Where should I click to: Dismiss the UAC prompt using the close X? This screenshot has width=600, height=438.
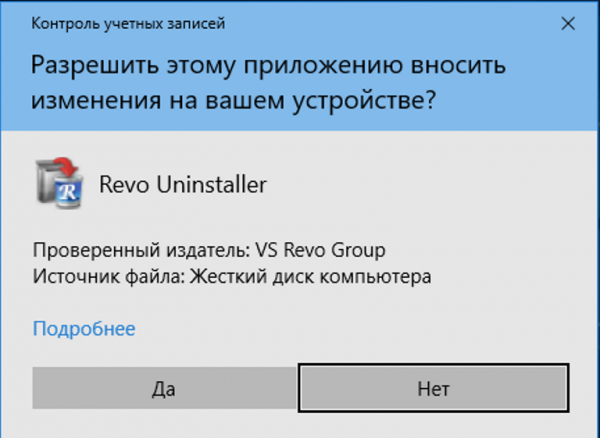tap(568, 24)
